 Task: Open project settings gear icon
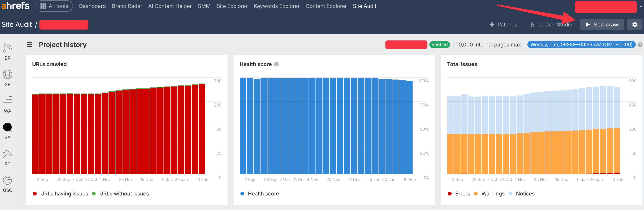click(635, 25)
